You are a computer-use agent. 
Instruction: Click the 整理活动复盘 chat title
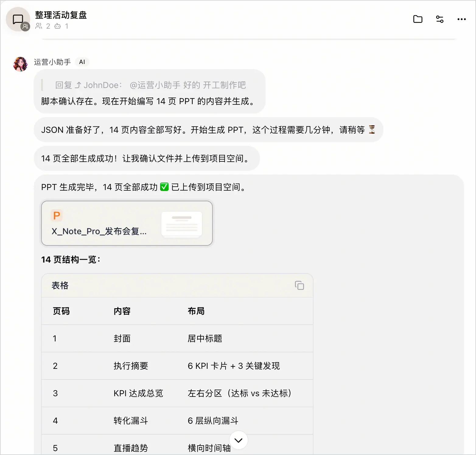coord(61,15)
